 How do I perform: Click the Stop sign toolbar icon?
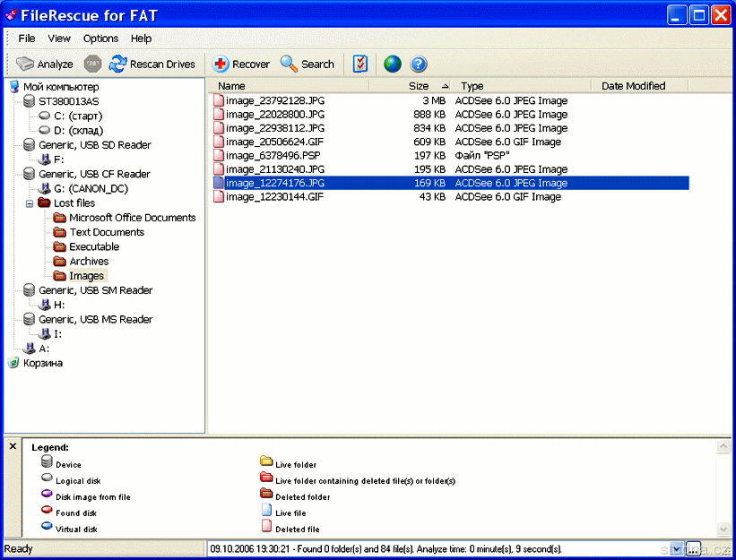[92, 65]
